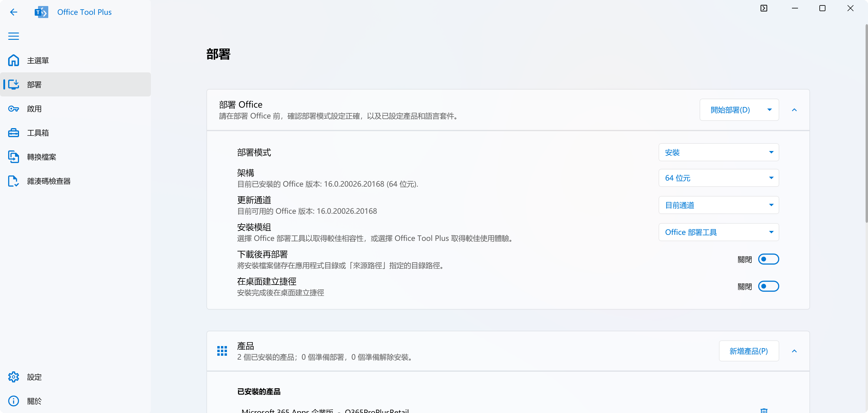This screenshot has width=868, height=413.
Task: Open the 關於 page
Action: click(x=75, y=401)
